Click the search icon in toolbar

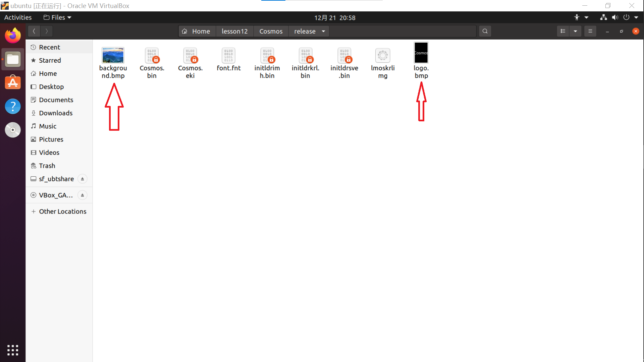485,31
